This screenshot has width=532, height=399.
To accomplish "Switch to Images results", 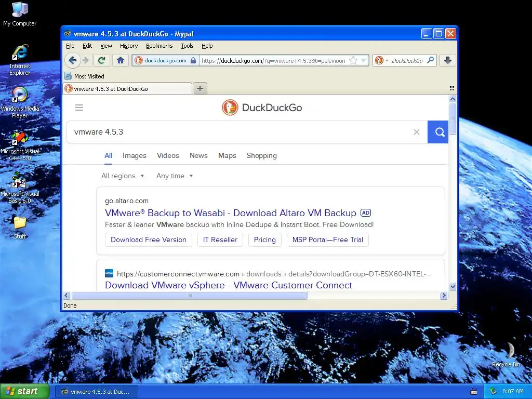I will pyautogui.click(x=135, y=155).
